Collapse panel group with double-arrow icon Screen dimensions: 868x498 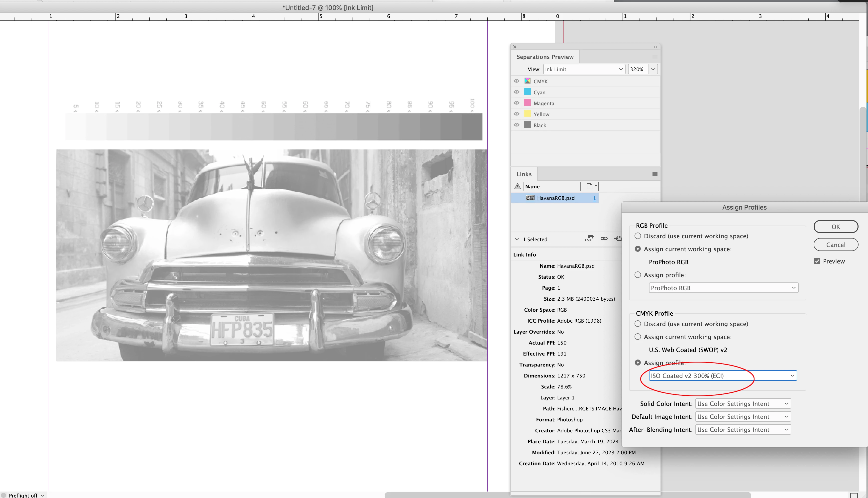pos(655,47)
